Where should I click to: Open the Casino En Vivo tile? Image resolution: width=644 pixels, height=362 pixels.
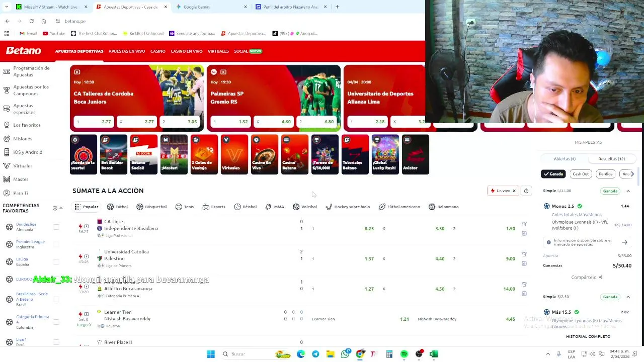[265, 154]
